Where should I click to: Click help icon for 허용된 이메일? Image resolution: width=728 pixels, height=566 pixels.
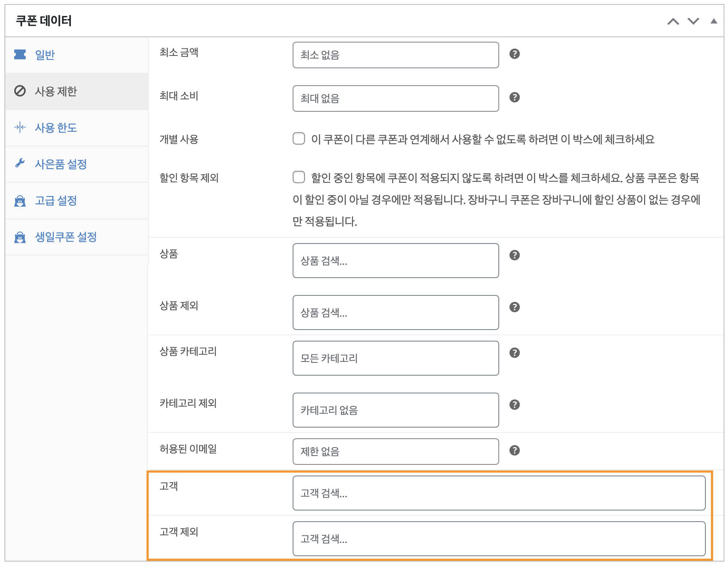[514, 450]
